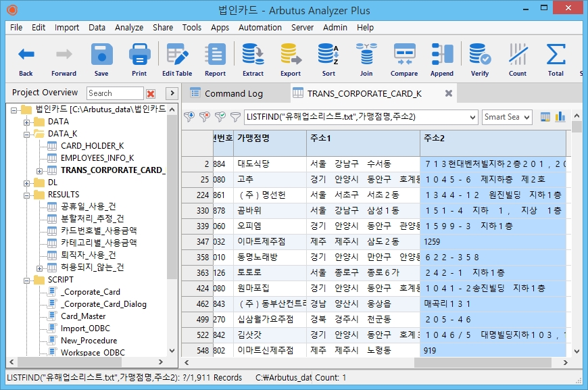Select the _Corporate_Card_Dialog script
588x390 pixels.
tap(103, 303)
